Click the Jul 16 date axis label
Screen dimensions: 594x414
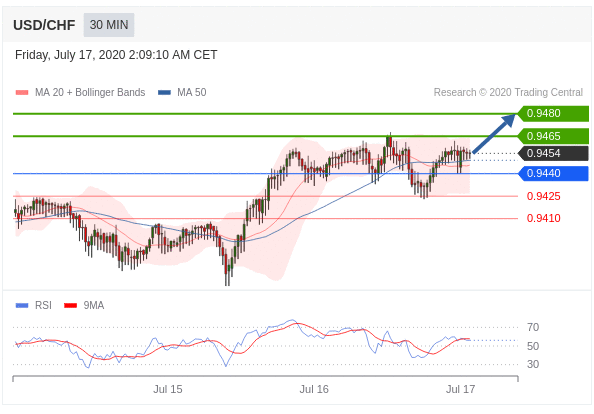(x=314, y=389)
